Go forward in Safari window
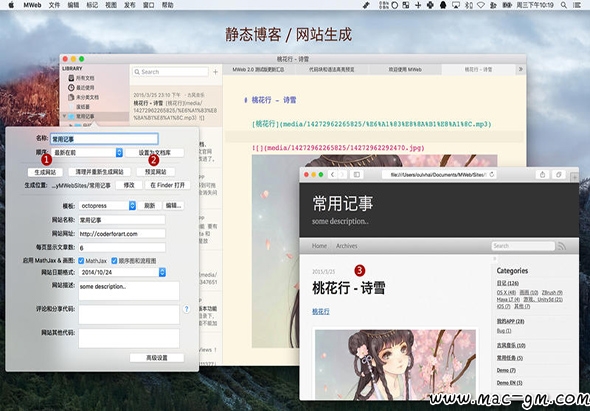590x411 pixels. pyautogui.click(x=342, y=175)
